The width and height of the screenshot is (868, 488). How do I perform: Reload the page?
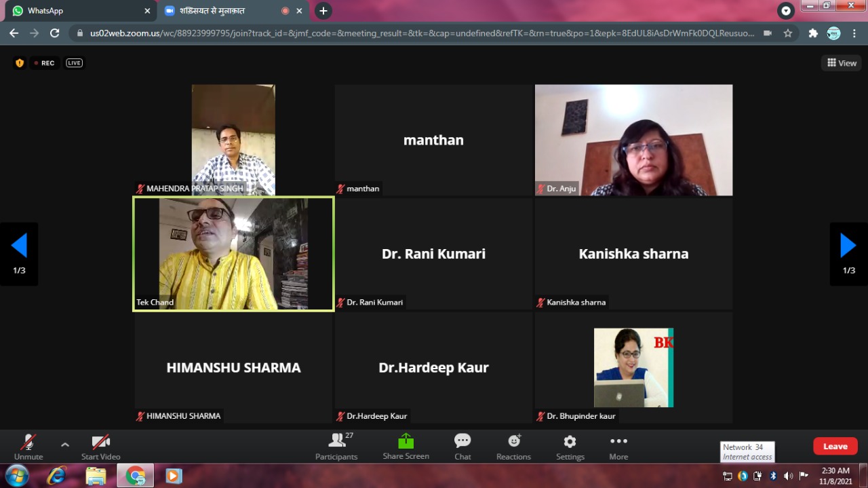pyautogui.click(x=55, y=33)
